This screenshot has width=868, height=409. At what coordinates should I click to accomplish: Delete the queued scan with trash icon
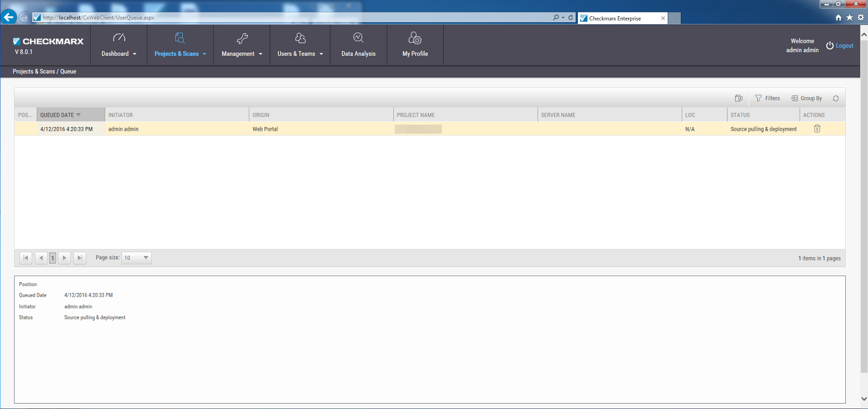pos(817,129)
